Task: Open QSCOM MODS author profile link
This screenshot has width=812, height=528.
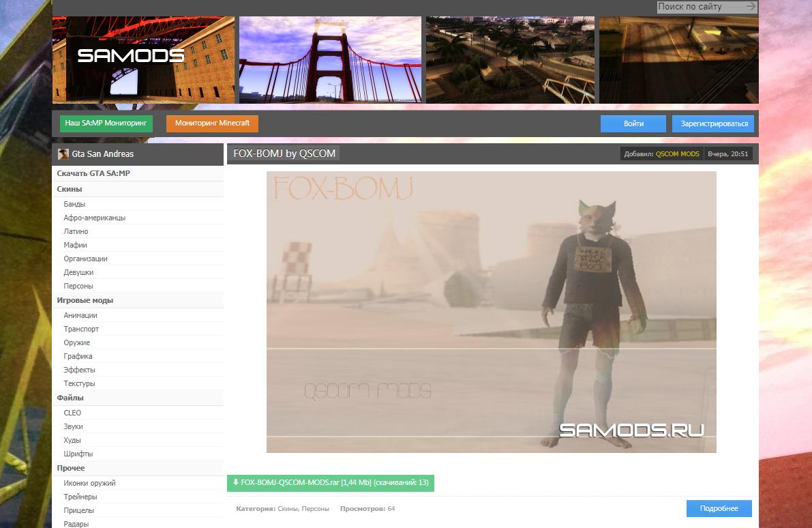Action: coord(677,154)
